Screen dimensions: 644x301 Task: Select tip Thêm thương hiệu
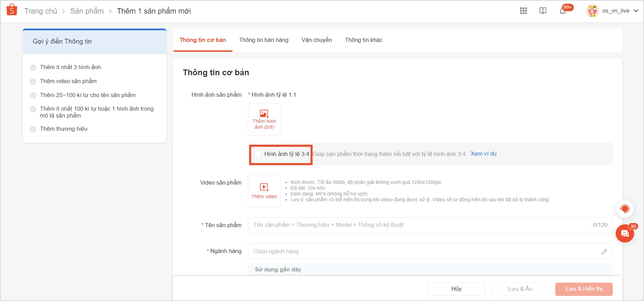point(64,129)
